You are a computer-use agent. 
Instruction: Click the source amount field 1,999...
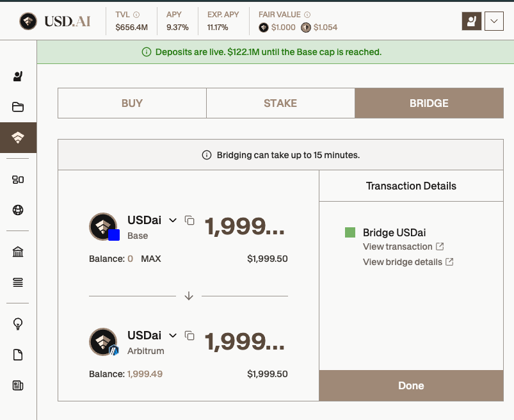click(245, 226)
